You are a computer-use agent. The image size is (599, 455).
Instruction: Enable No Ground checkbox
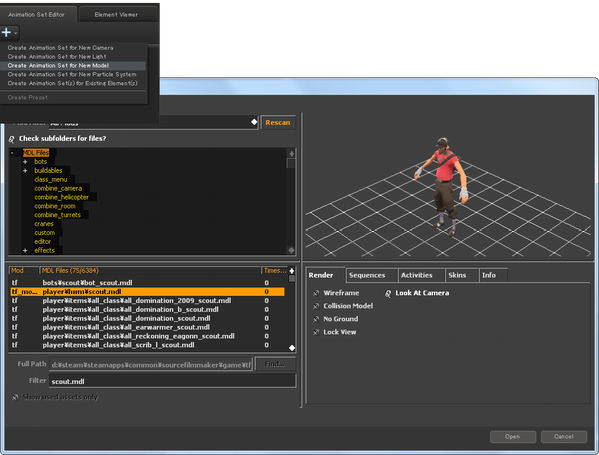[x=316, y=319]
